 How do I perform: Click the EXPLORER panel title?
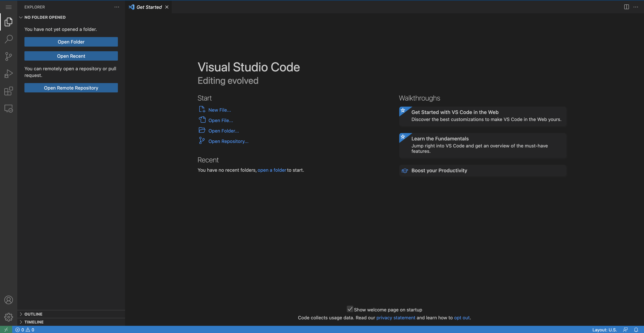tap(34, 7)
